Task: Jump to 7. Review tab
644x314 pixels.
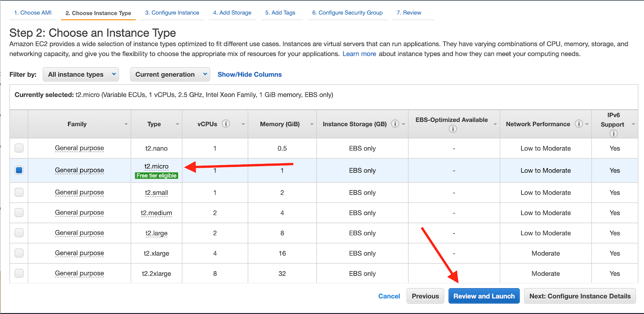Action: [409, 12]
